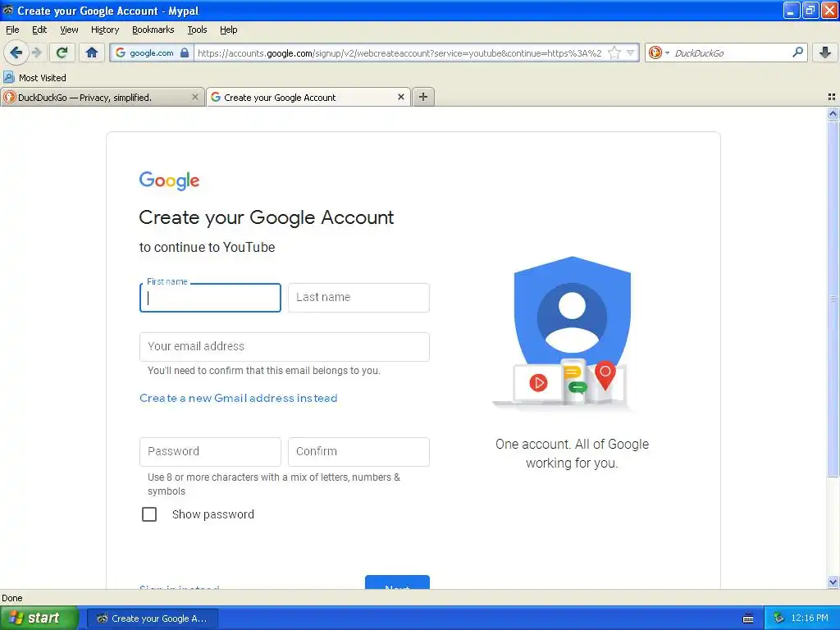This screenshot has height=630, width=840.
Task: Click the scrollbar up arrow
Action: [833, 113]
